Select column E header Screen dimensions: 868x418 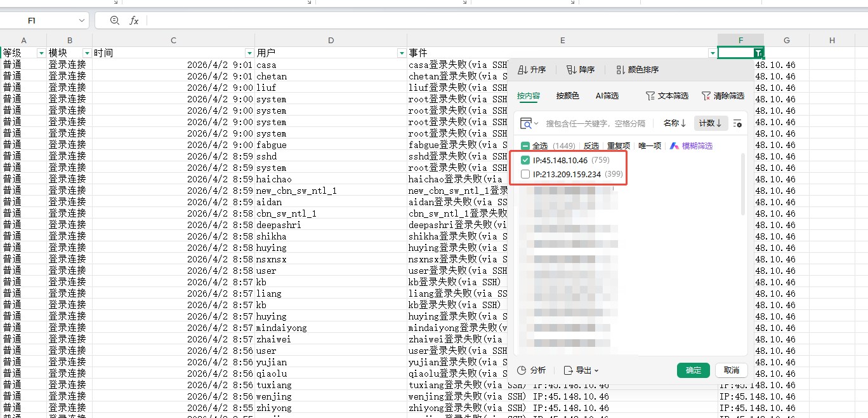click(562, 40)
